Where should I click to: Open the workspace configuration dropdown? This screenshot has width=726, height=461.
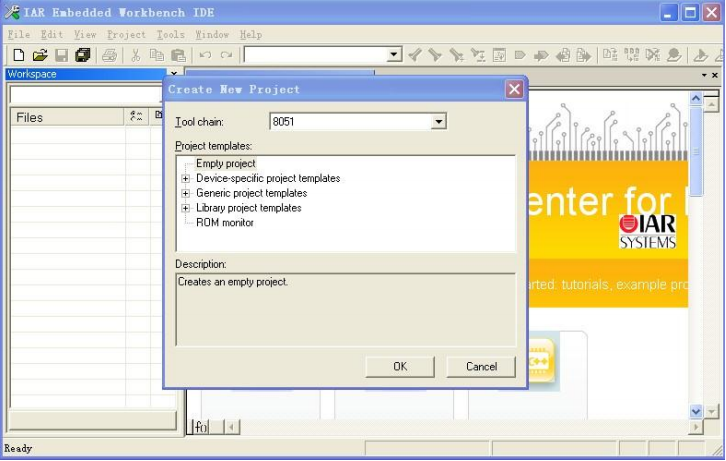coord(87,94)
